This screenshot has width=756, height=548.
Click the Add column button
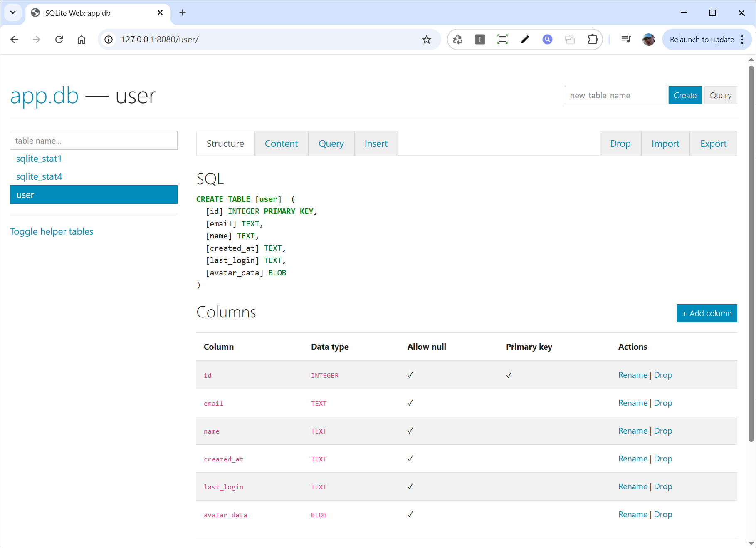click(707, 313)
